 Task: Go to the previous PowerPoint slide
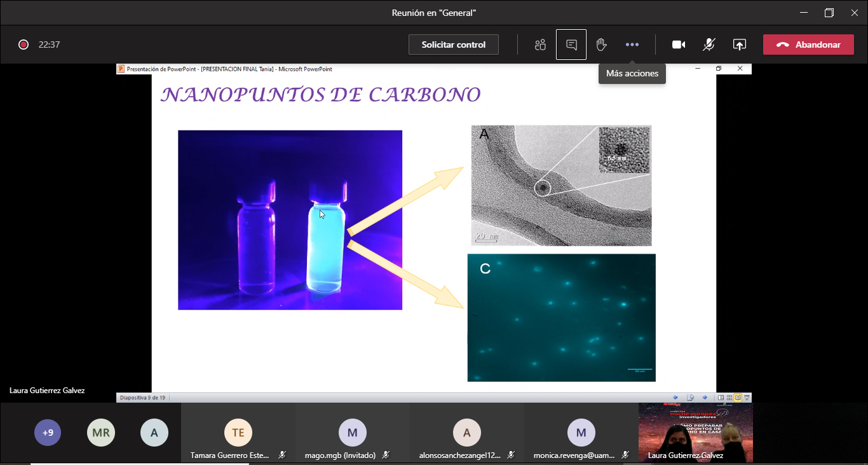[x=675, y=398]
